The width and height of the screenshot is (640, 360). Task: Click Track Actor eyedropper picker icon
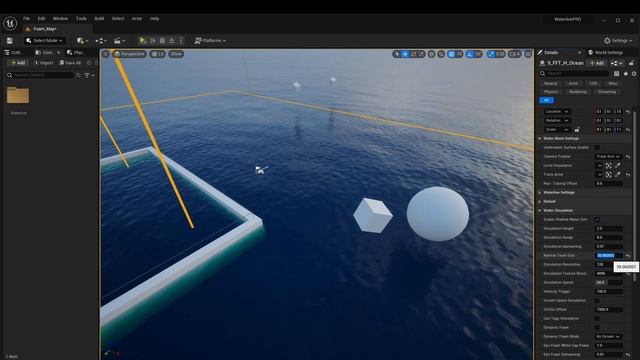click(x=618, y=174)
